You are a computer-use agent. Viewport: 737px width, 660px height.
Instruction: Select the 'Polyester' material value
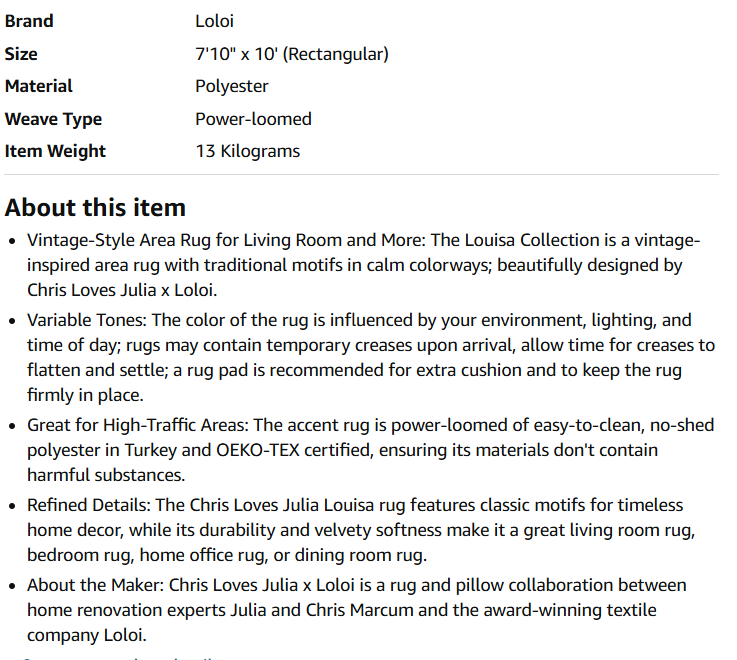pyautogui.click(x=232, y=86)
